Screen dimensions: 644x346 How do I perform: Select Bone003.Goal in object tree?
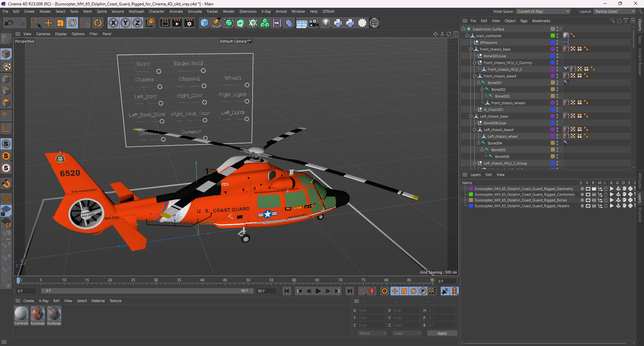click(495, 56)
